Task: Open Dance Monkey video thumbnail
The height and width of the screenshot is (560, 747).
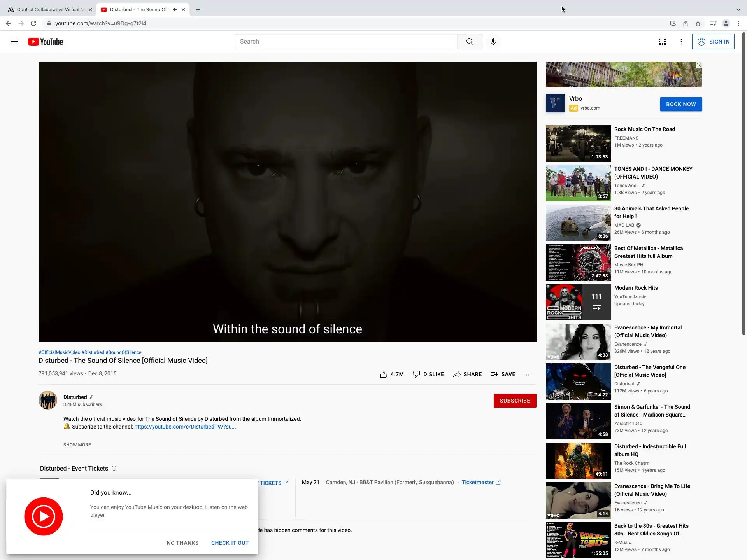Action: pyautogui.click(x=578, y=183)
